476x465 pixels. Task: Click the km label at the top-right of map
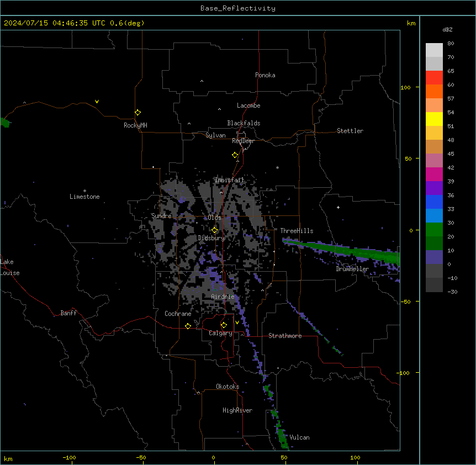coord(411,23)
